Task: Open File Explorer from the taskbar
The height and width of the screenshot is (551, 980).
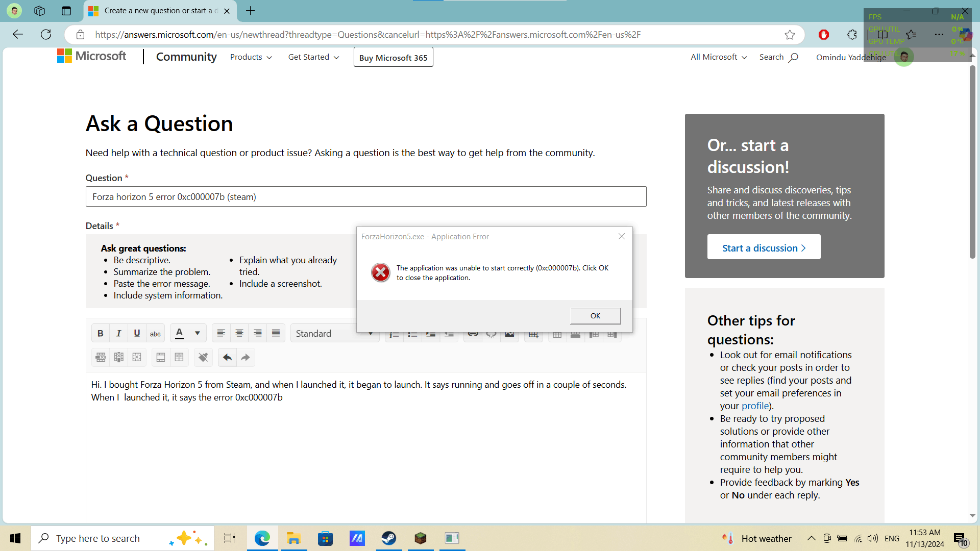Action: coord(293,538)
